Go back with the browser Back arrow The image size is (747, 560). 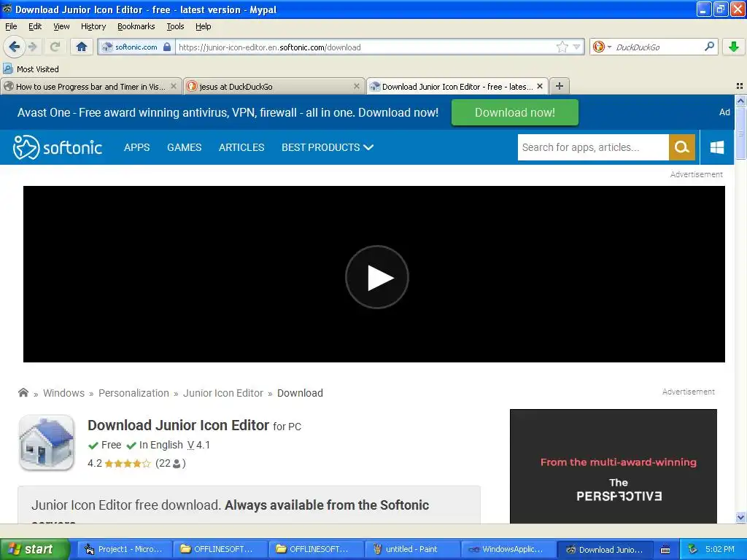click(x=14, y=47)
